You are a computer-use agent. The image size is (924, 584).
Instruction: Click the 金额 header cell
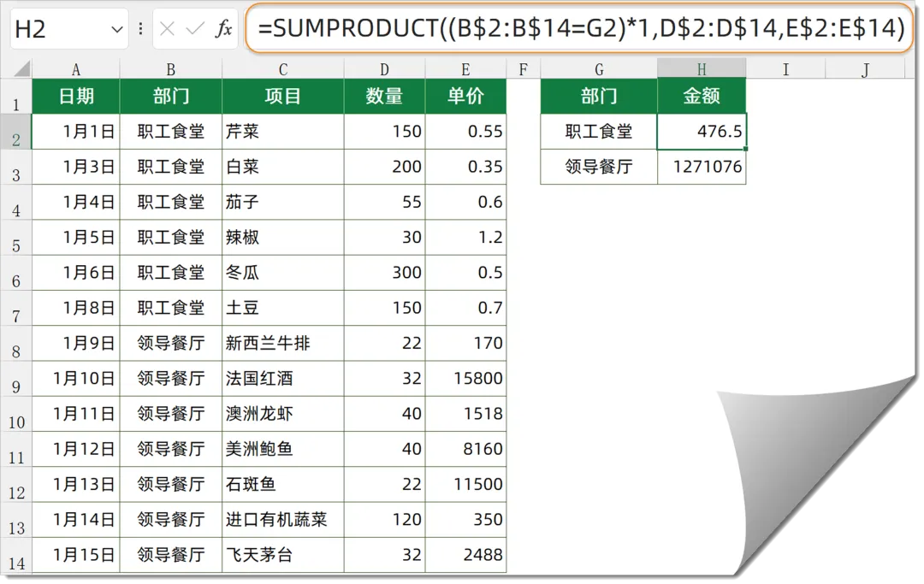702,97
